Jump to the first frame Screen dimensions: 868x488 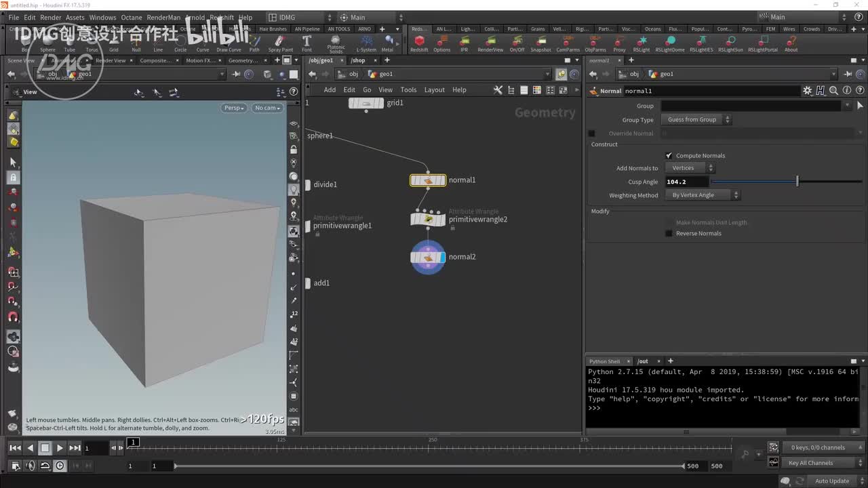click(x=15, y=448)
